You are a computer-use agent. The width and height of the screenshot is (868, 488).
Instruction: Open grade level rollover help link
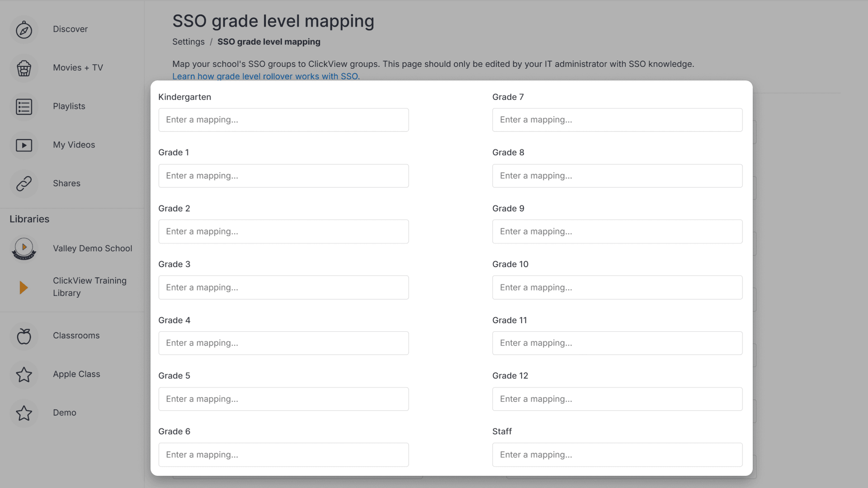(x=266, y=76)
